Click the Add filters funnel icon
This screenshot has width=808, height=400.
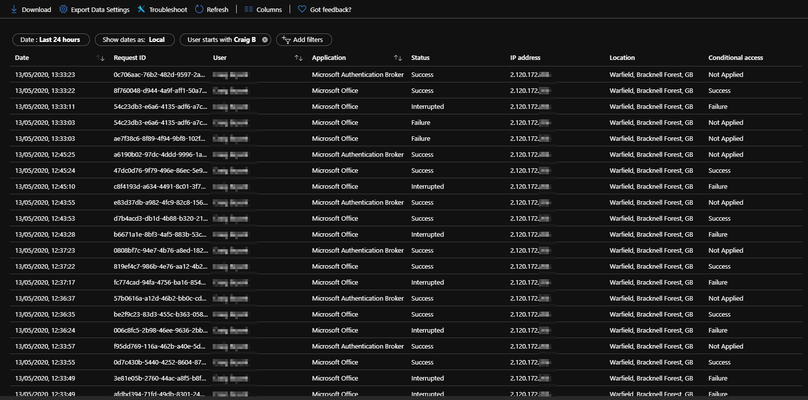click(287, 40)
